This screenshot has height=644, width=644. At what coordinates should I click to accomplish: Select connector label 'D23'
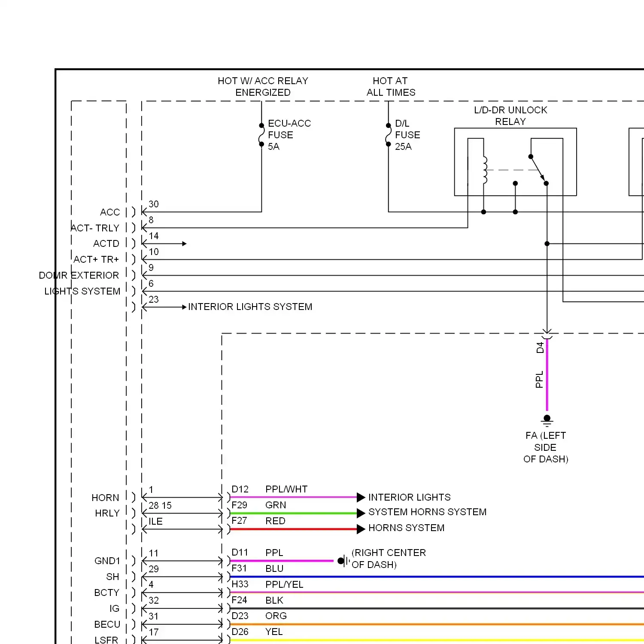coord(240,616)
